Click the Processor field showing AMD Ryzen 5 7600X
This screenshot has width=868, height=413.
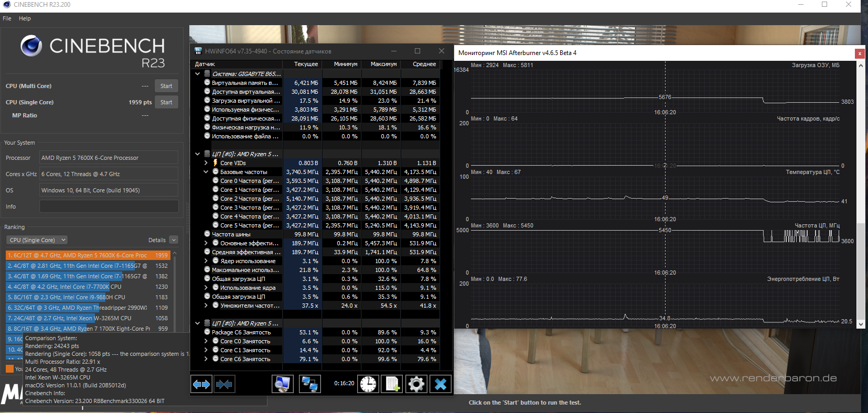pyautogui.click(x=109, y=158)
